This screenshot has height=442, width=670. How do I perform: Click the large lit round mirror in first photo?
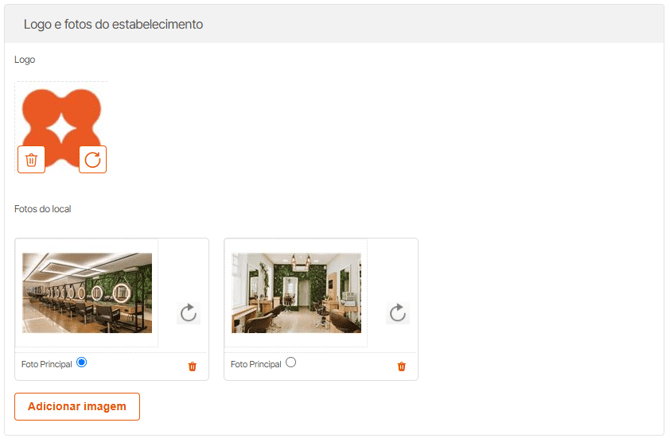pyautogui.click(x=121, y=293)
